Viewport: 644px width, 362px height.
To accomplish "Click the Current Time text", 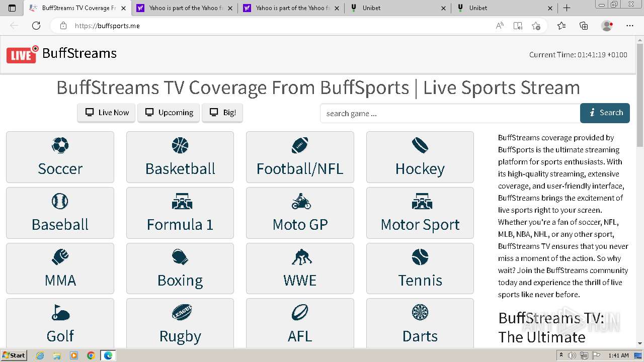I will [578, 55].
